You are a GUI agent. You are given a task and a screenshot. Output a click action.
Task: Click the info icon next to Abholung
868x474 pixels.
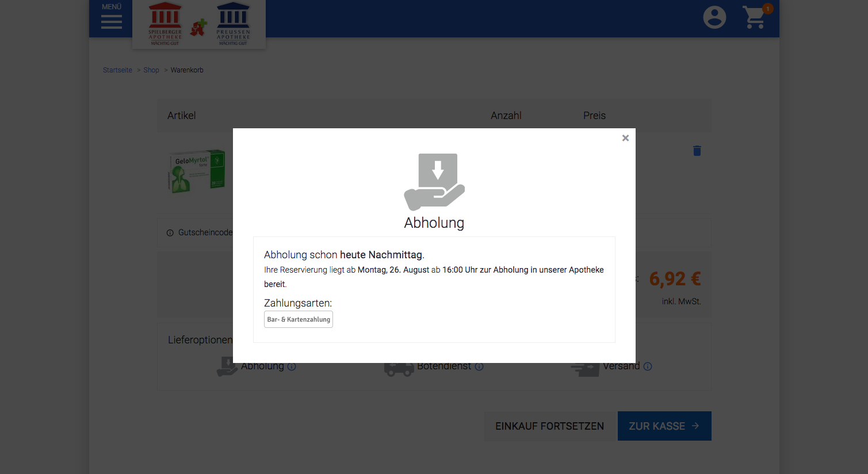(292, 366)
